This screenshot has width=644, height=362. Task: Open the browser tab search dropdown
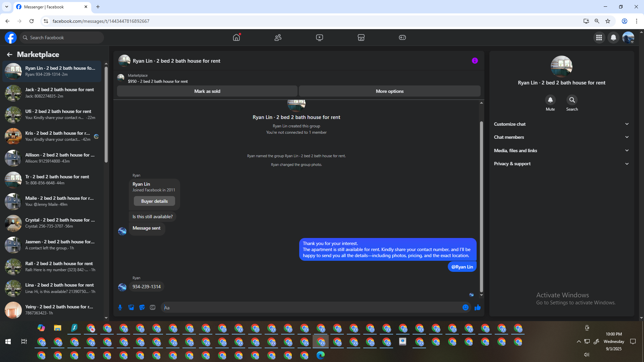7,7
